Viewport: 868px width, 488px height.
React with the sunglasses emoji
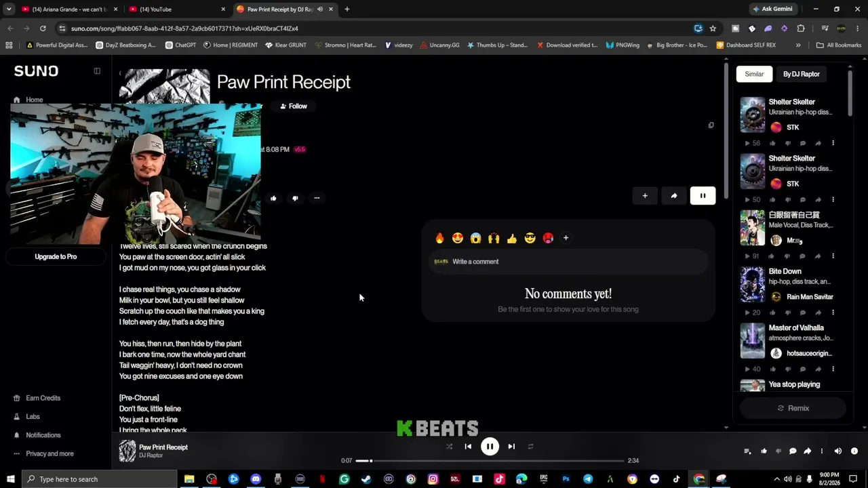[530, 238]
